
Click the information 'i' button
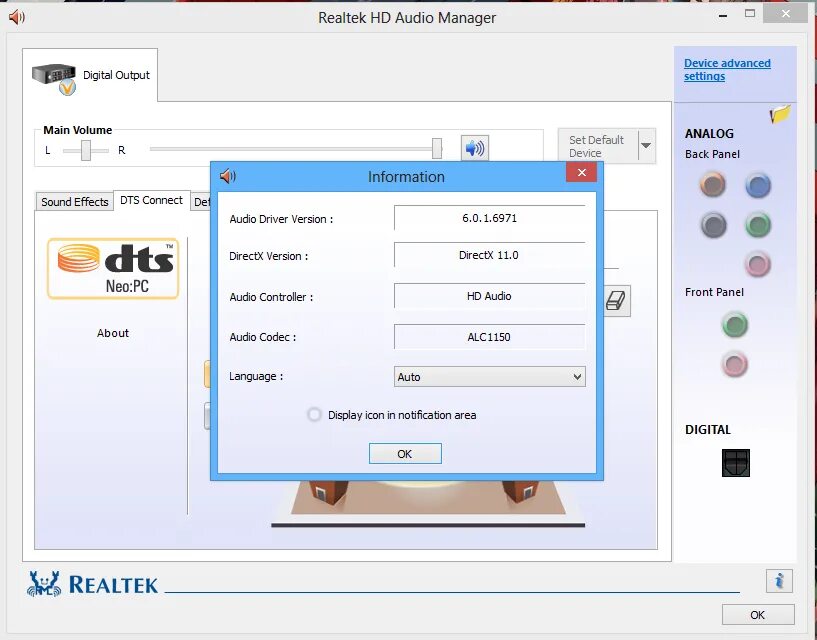(779, 581)
